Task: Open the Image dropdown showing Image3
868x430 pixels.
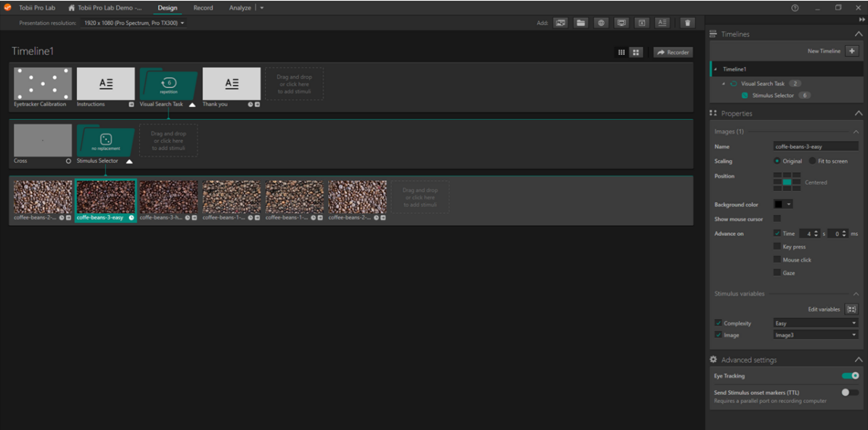Action: point(816,336)
